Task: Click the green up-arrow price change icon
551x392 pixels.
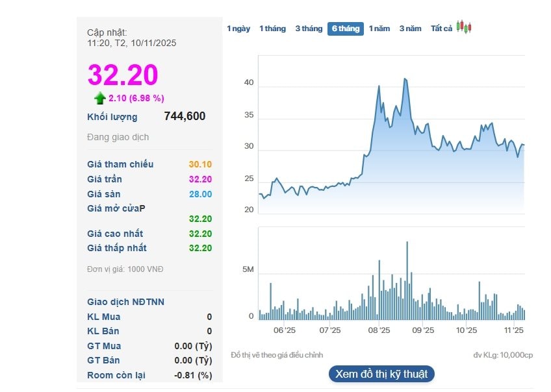Action: [x=99, y=98]
